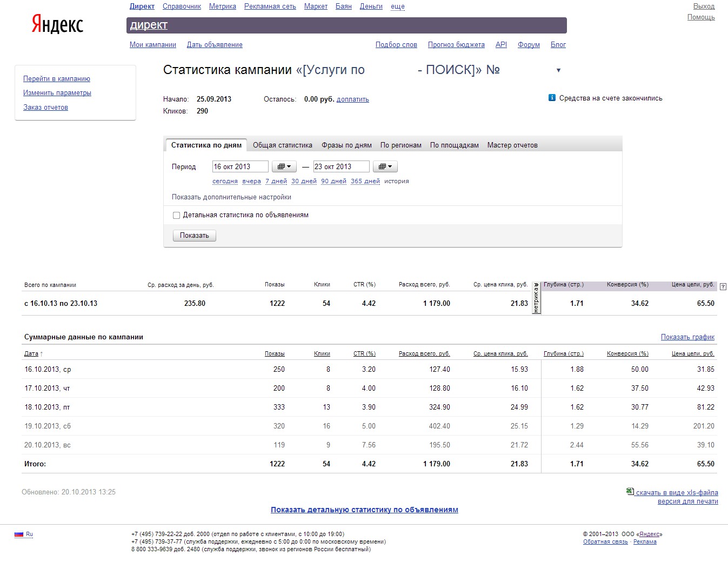Switch to the Общая статистика tab
The width and height of the screenshot is (728, 562).
(283, 145)
